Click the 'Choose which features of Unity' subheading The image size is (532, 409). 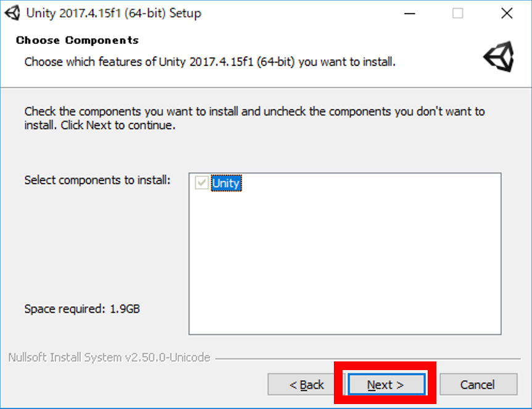point(210,62)
